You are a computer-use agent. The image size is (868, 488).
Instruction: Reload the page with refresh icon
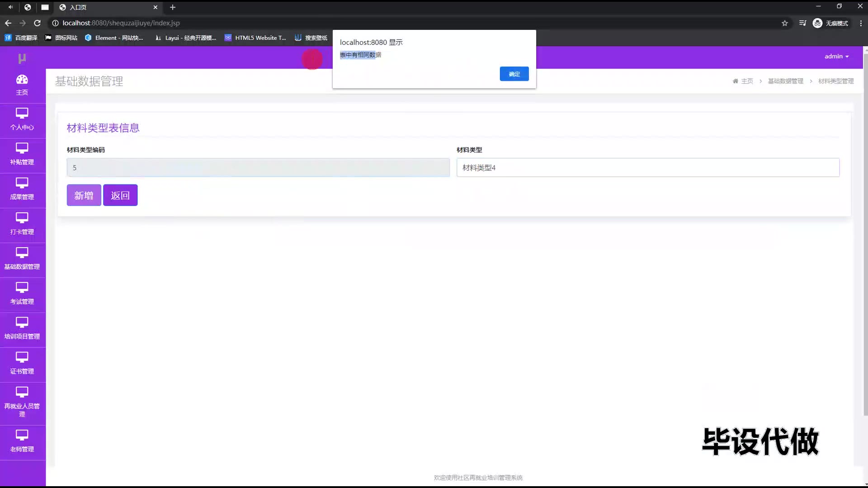[38, 23]
